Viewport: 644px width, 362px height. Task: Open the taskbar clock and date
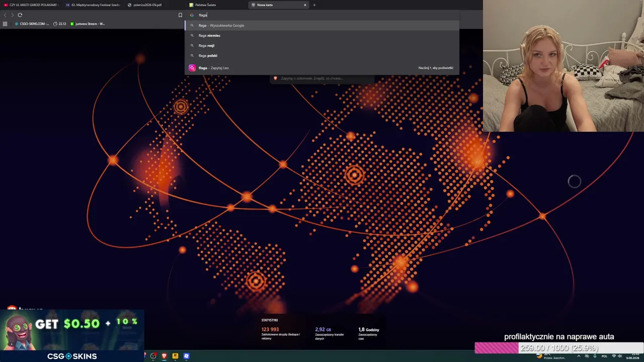pos(632,356)
